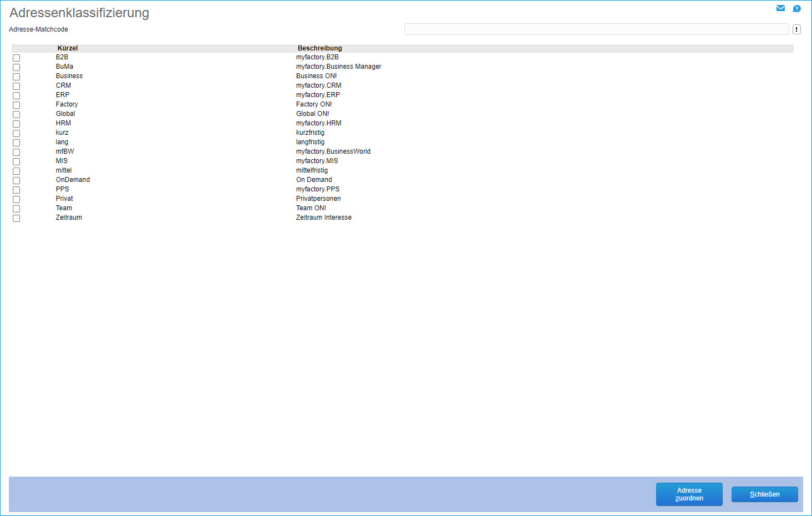Viewport: 812px width, 516px height.
Task: Open the help question mark icon
Action: (796, 8)
